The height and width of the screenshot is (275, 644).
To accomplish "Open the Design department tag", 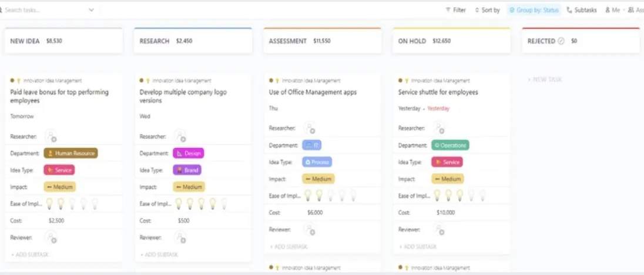I will tap(189, 153).
